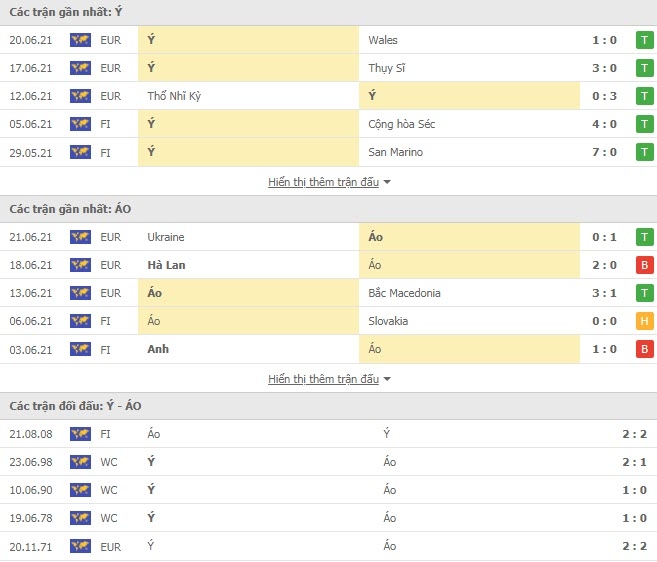Select the Các trận gần nhất: ÁO header
Screen dimensions: 657x562
tap(70, 209)
